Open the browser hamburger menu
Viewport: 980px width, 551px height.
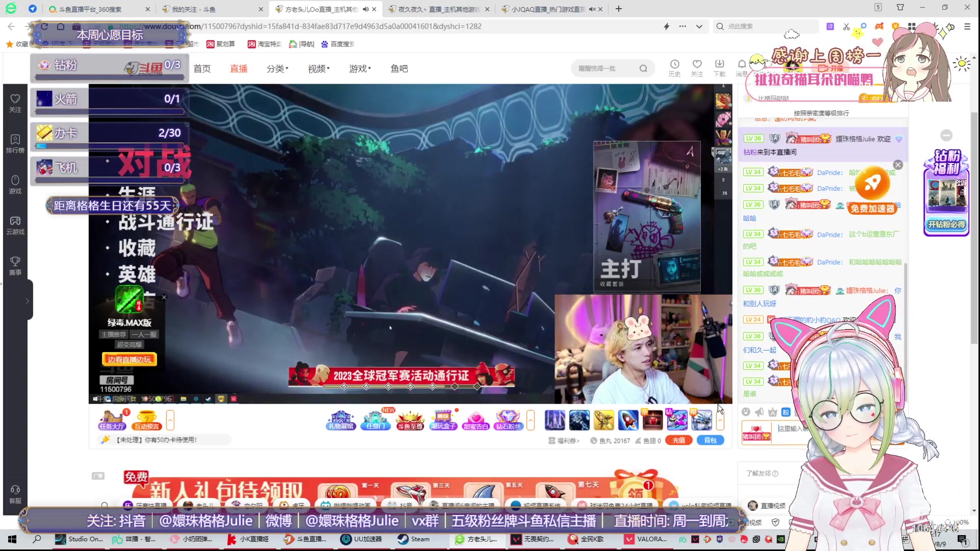click(967, 27)
